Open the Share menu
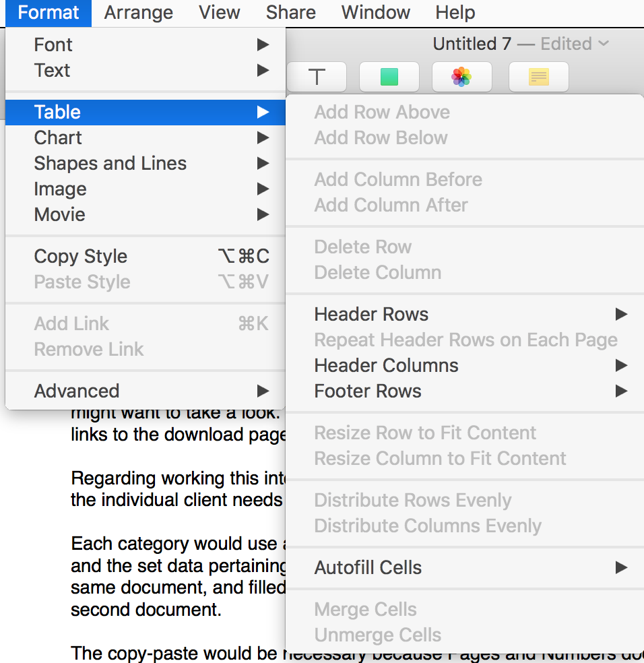The height and width of the screenshot is (663, 644). coord(290,13)
